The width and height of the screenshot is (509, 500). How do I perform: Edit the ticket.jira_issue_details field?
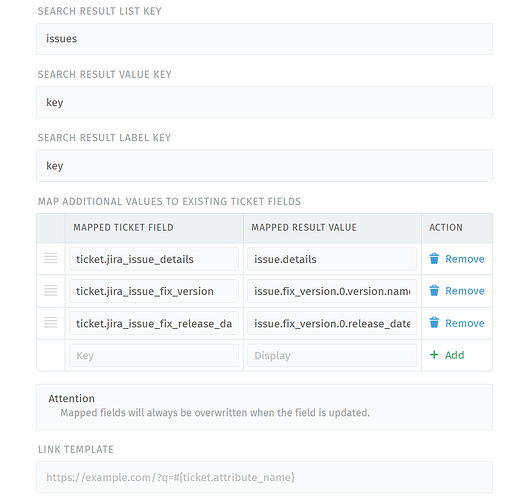tap(154, 259)
